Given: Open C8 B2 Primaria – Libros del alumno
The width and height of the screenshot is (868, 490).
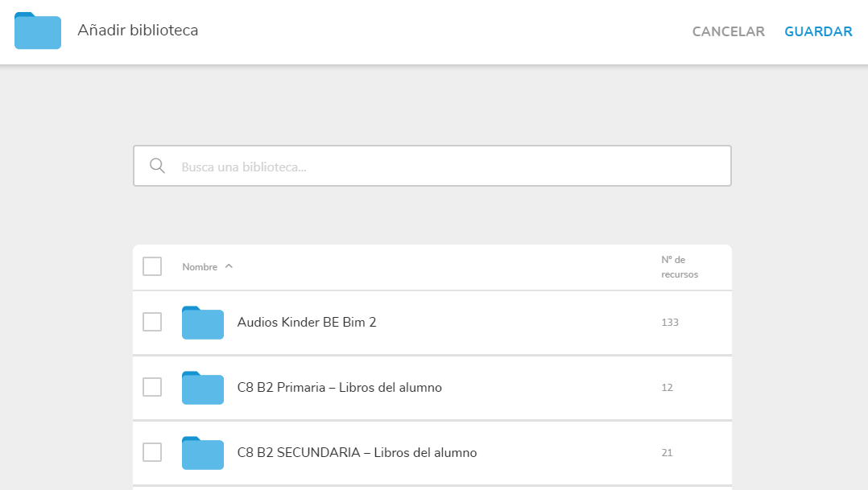Looking at the screenshot, I should 339,388.
